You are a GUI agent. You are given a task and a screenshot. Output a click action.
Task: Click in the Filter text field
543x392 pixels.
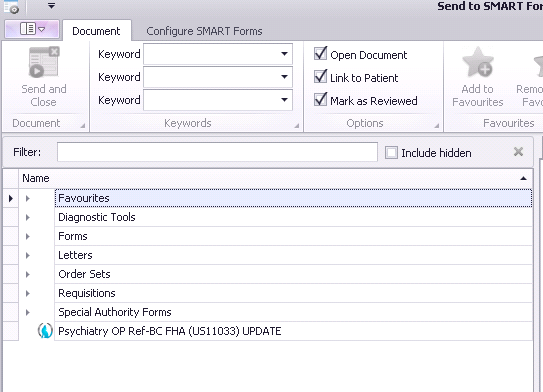[x=217, y=152]
